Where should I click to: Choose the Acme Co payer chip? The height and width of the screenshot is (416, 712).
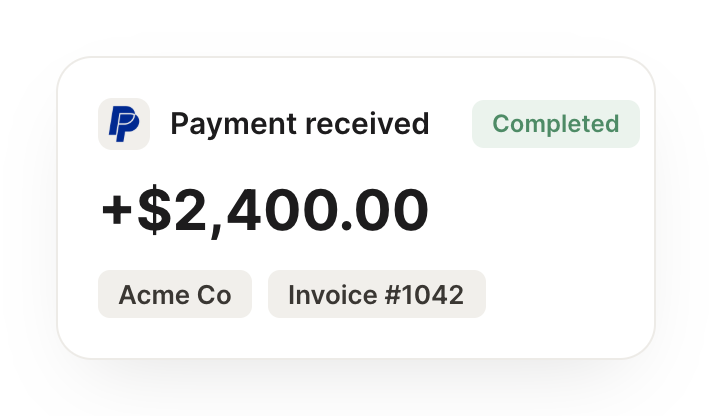[175, 294]
